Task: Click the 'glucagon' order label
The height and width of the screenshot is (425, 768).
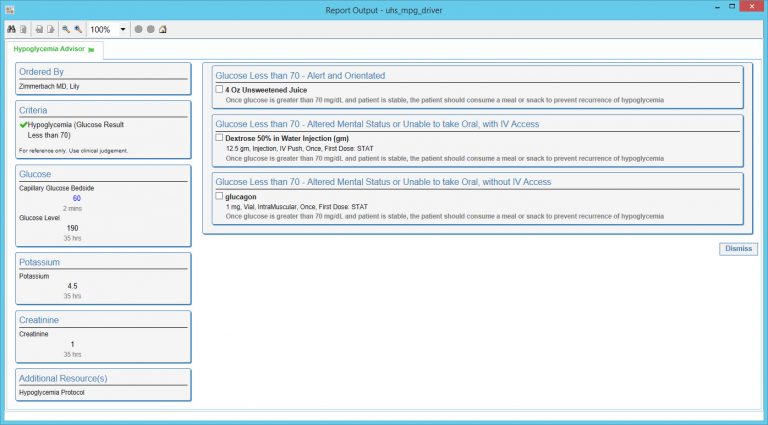Action: (240, 197)
